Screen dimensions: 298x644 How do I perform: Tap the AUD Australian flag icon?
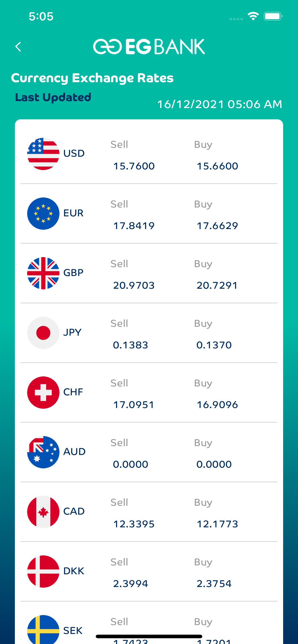coord(43,452)
